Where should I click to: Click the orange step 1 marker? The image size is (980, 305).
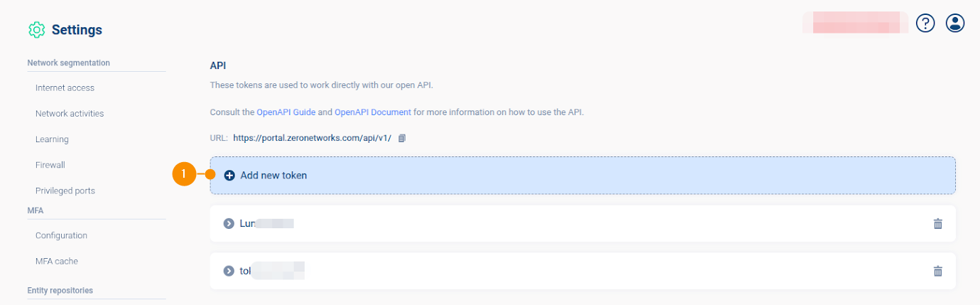tap(184, 174)
